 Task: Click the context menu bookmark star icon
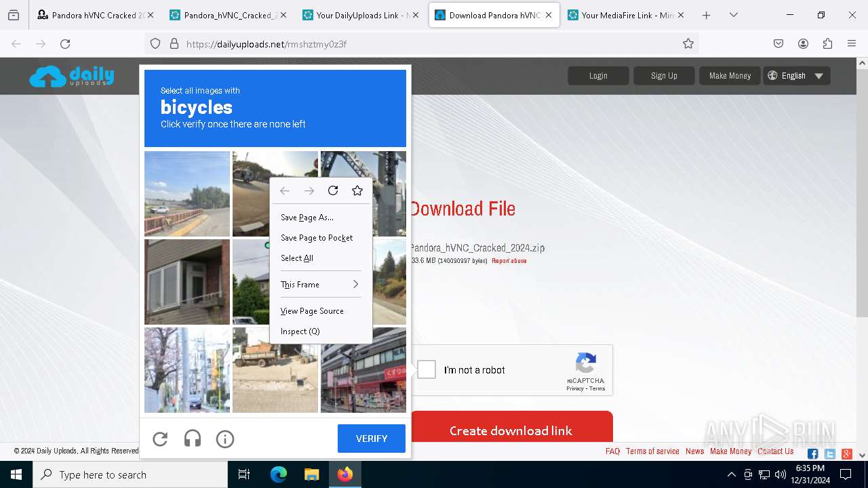coord(357,190)
